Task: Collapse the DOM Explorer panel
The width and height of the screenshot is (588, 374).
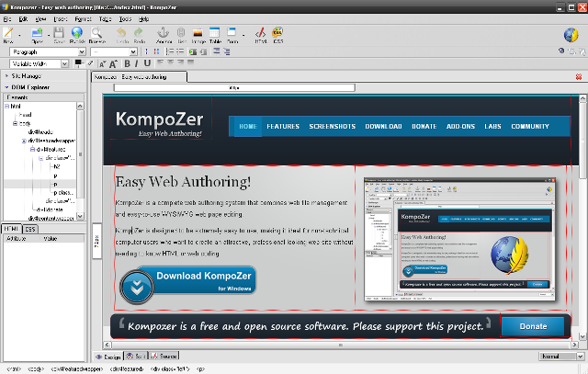Action: 6,87
